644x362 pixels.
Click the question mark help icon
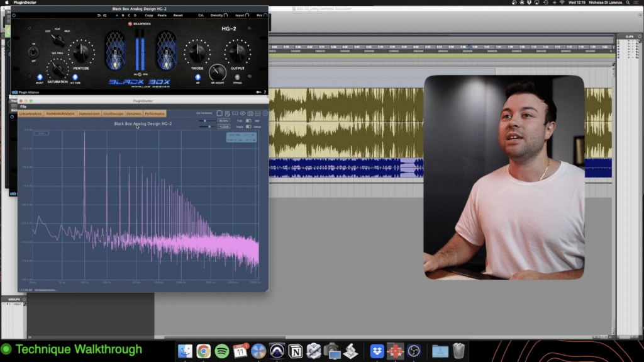tap(265, 92)
